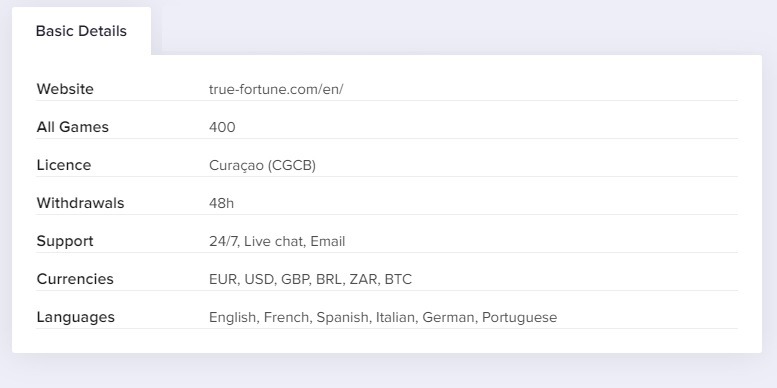Open the Basic Details tab
Screen dimensions: 777x388
coord(81,31)
